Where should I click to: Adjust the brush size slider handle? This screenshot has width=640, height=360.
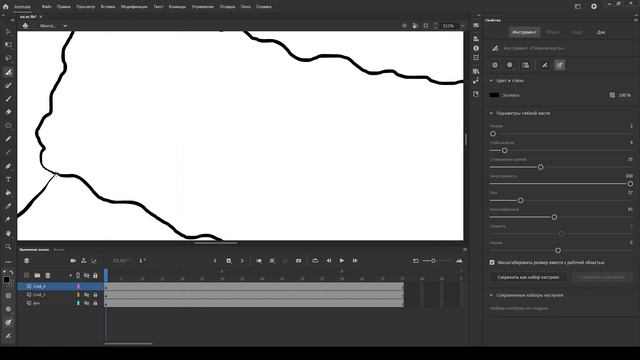[493, 134]
